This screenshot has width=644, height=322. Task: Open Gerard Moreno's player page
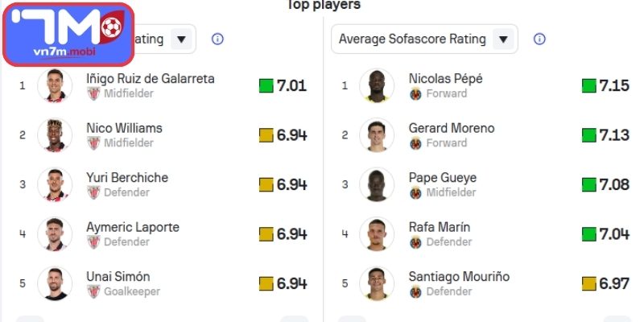pyautogui.click(x=451, y=129)
